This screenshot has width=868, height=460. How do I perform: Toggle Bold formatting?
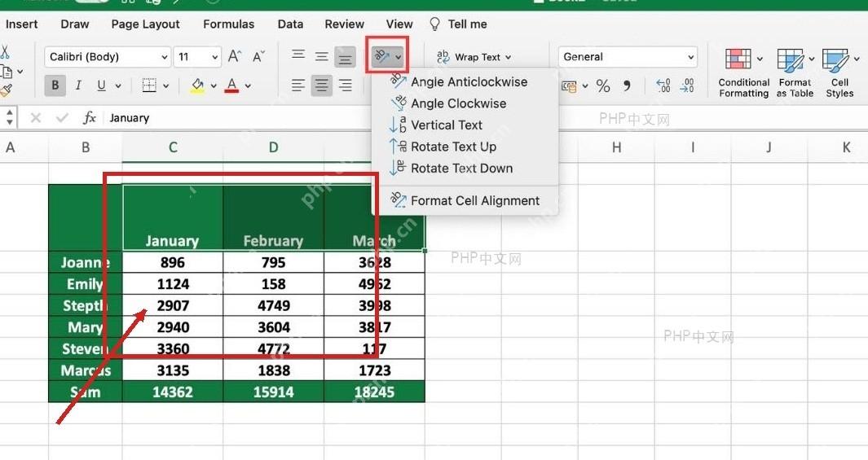coord(55,85)
